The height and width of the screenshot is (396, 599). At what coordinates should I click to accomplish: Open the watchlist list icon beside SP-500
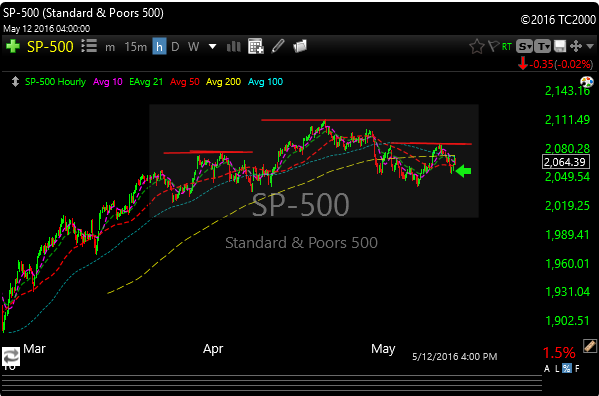(89, 46)
